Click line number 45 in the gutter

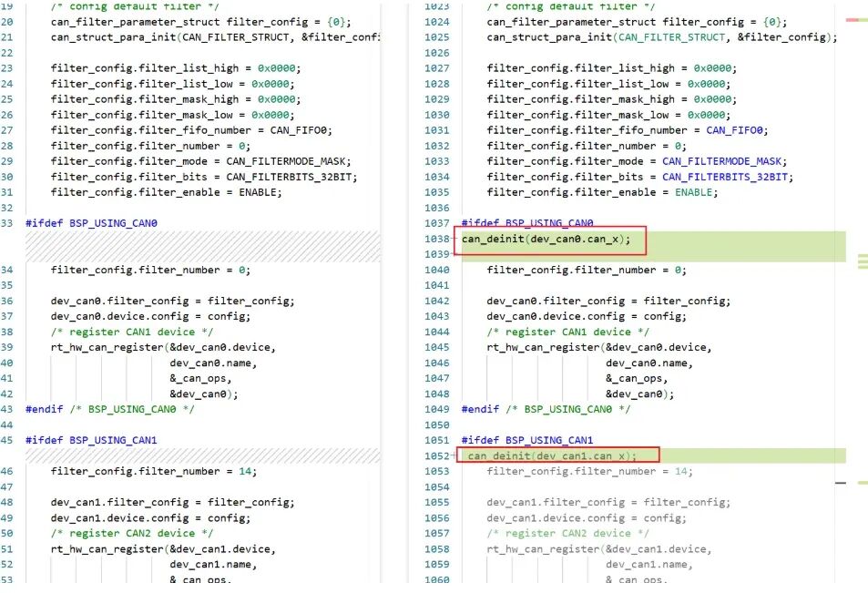[6, 440]
